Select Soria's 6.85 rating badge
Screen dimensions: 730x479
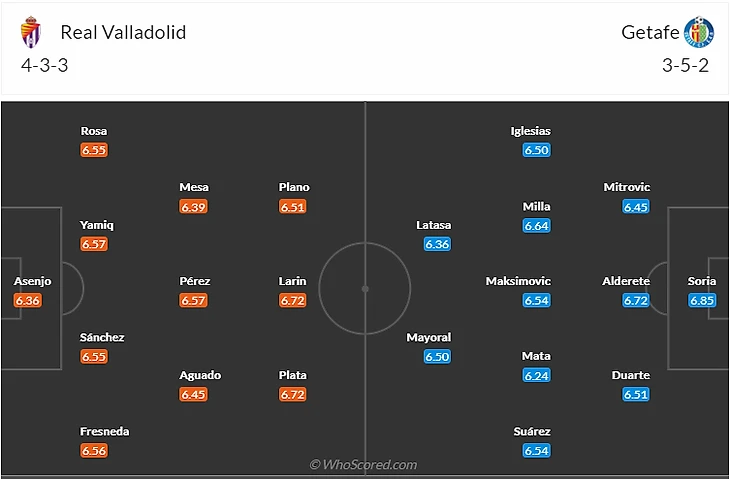coord(702,300)
